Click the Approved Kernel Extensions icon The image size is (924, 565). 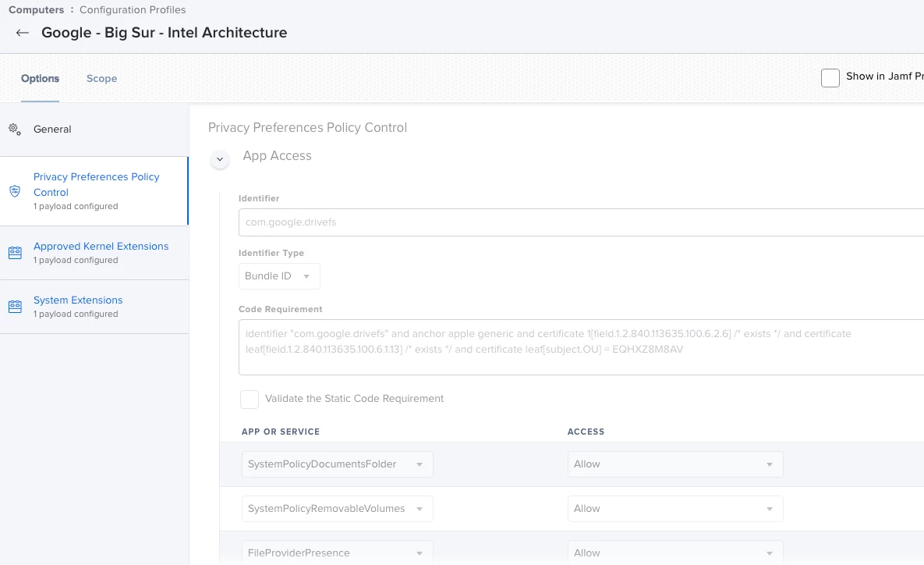click(x=15, y=253)
